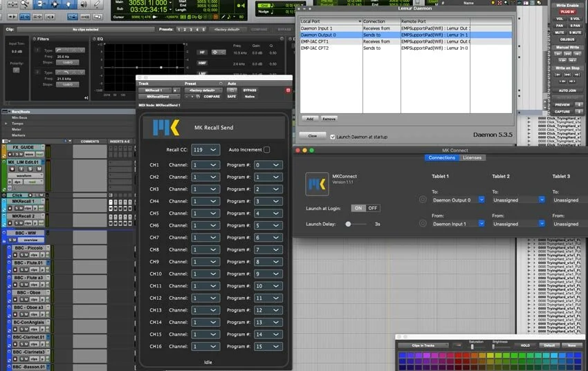Viewport: 588px width, 371px height.
Task: Toggle the HF band enable button
Action: click(x=202, y=53)
